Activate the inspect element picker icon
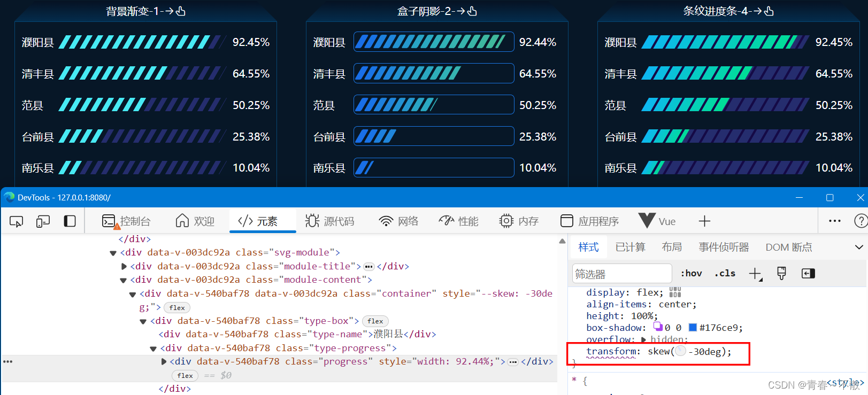Image resolution: width=868 pixels, height=395 pixels. point(17,221)
